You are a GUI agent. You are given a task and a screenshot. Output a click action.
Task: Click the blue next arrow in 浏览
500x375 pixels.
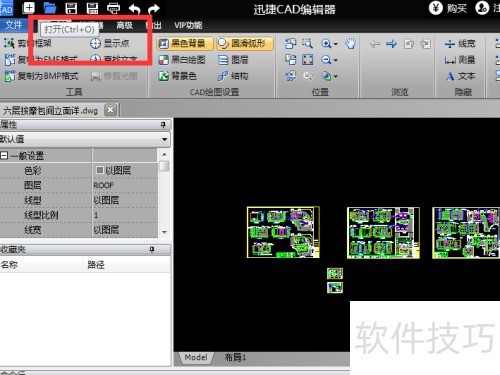click(391, 44)
